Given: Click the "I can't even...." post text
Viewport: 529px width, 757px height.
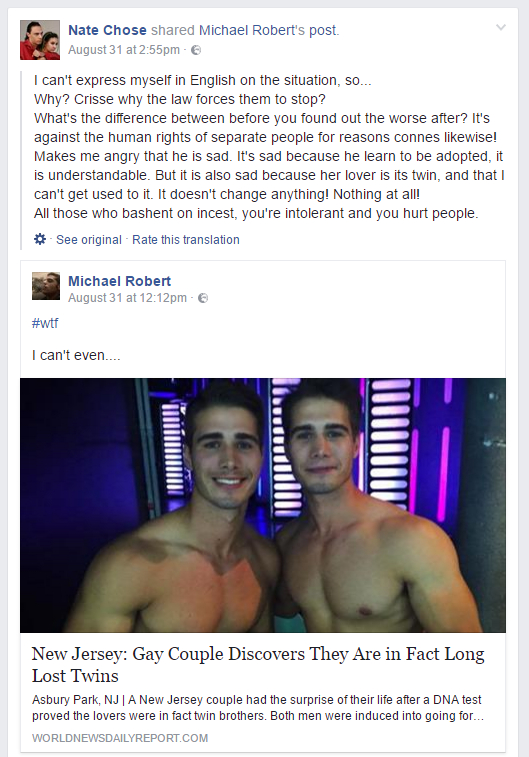Looking at the screenshot, I should [76, 355].
